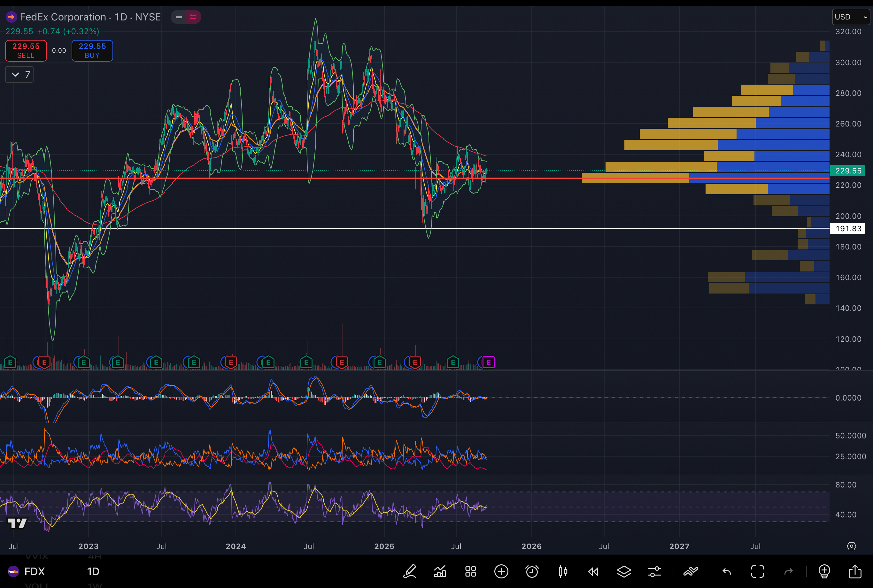Click the magenta upcoming earnings E marker

pos(489,362)
